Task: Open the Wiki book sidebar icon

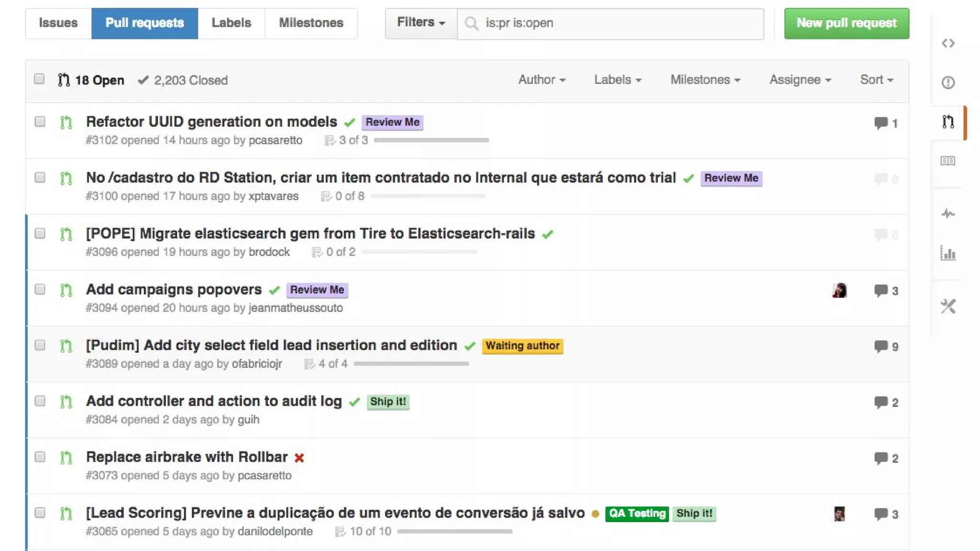Action: pyautogui.click(x=948, y=161)
